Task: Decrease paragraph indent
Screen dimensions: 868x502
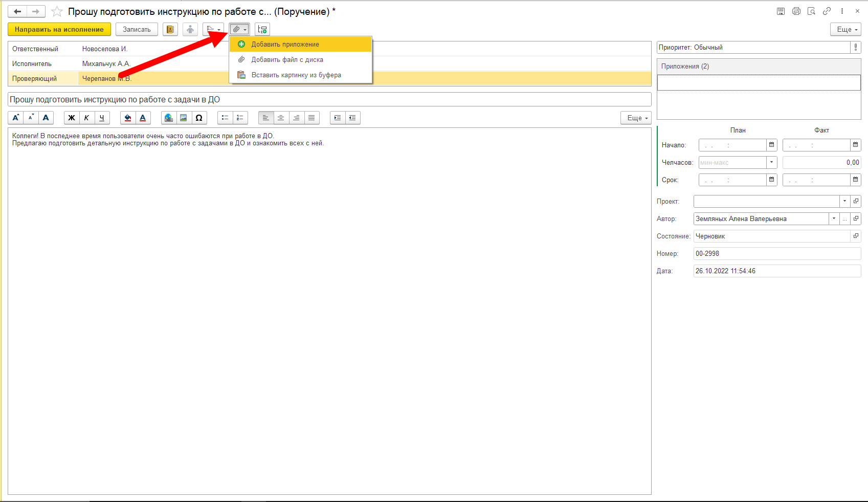Action: click(x=352, y=118)
